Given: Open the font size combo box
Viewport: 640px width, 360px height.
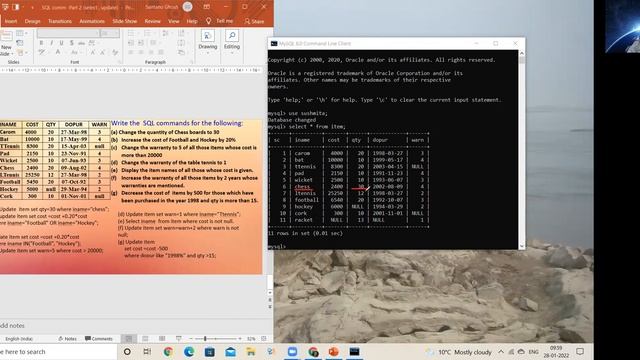Looking at the screenshot, I should click(110, 33).
